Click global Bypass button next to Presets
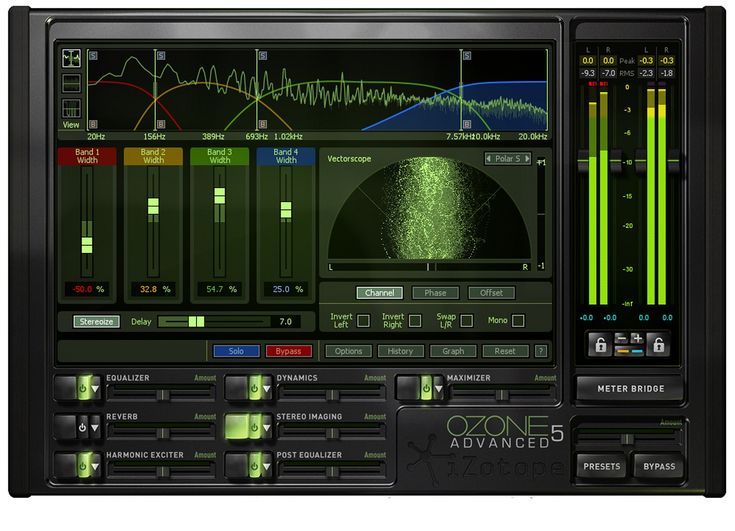Image resolution: width=735 pixels, height=531 pixels. click(659, 466)
